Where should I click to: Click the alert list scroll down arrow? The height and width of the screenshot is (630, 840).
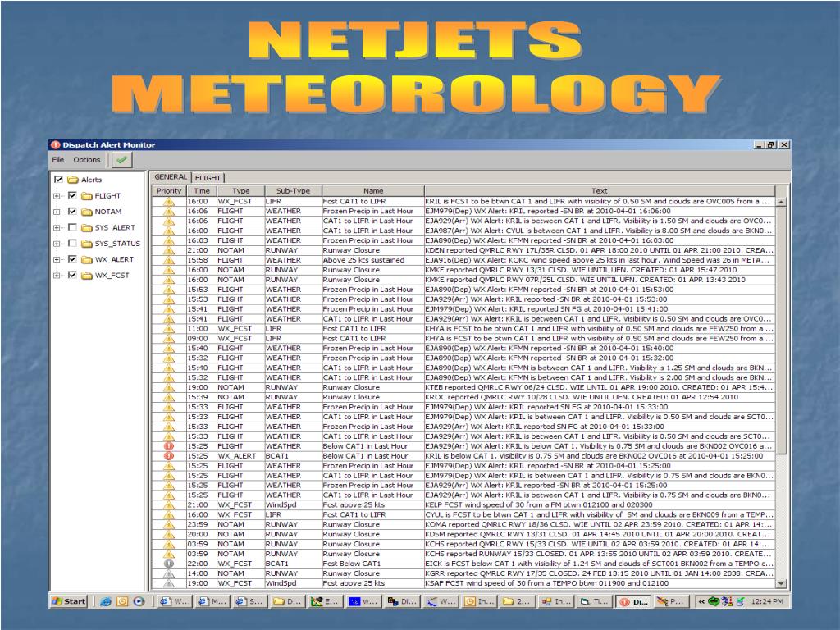point(782,583)
